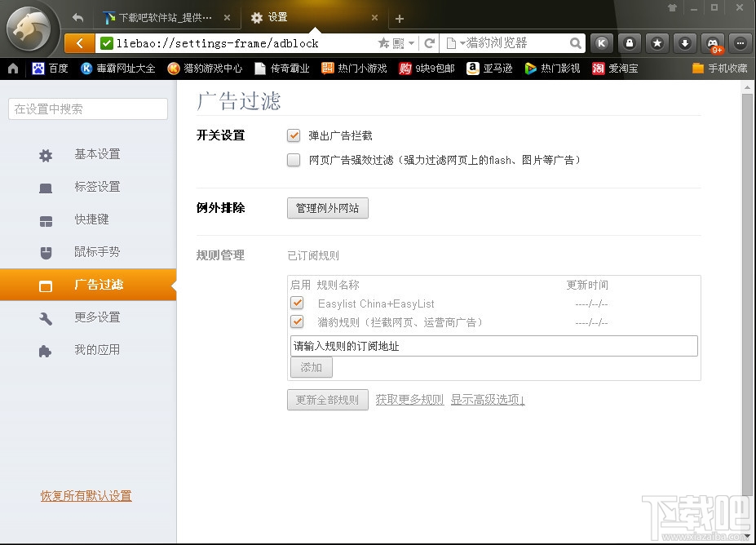The width and height of the screenshot is (756, 545).
Task: Click the favorites star icon on toolbar
Action: (657, 42)
